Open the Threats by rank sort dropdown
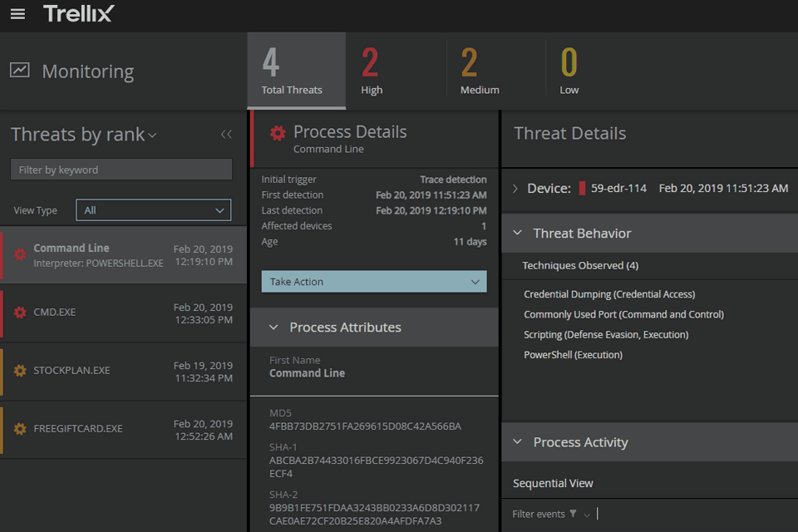The height and width of the screenshot is (532, 798). tap(152, 135)
